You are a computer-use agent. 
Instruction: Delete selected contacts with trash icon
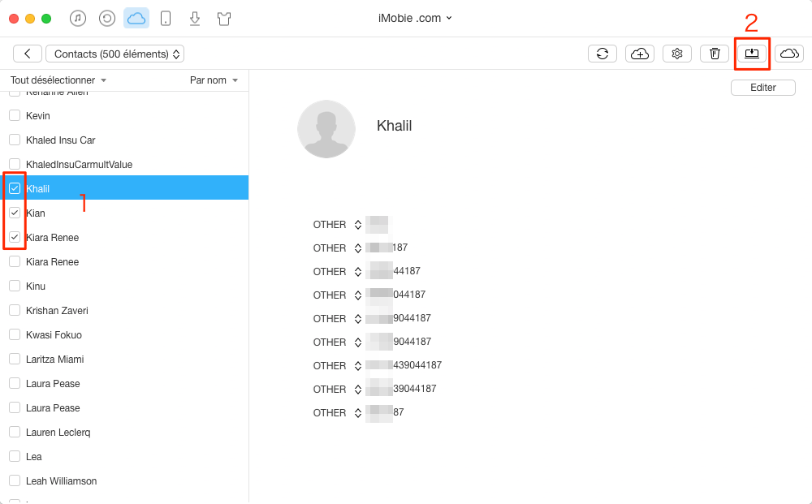tap(715, 54)
